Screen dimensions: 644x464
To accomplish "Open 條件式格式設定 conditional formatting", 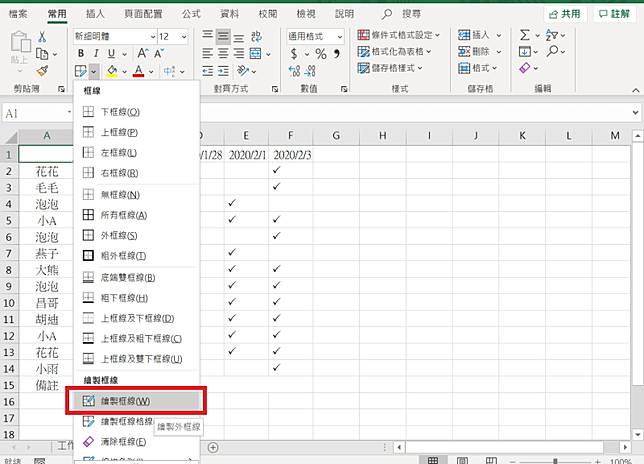I will 398,35.
